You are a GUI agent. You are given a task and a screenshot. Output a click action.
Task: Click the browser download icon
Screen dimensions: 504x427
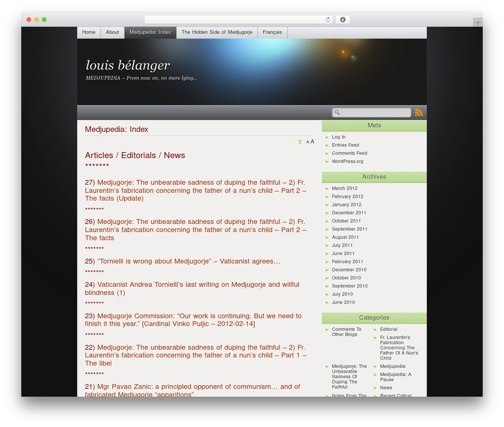click(343, 20)
